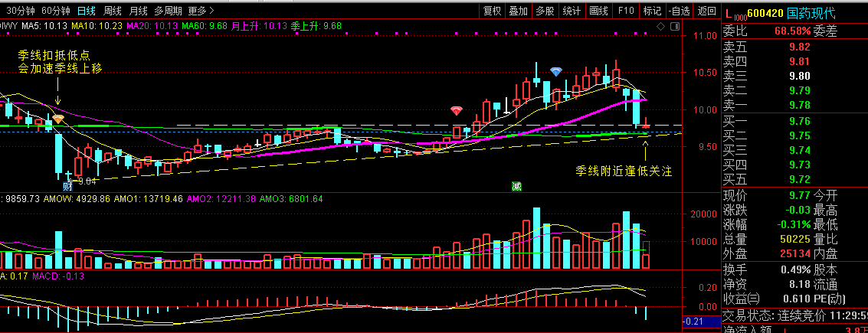The width and height of the screenshot is (868, 333).
Task: Open the 多周期 multi-period view
Action: point(169,11)
